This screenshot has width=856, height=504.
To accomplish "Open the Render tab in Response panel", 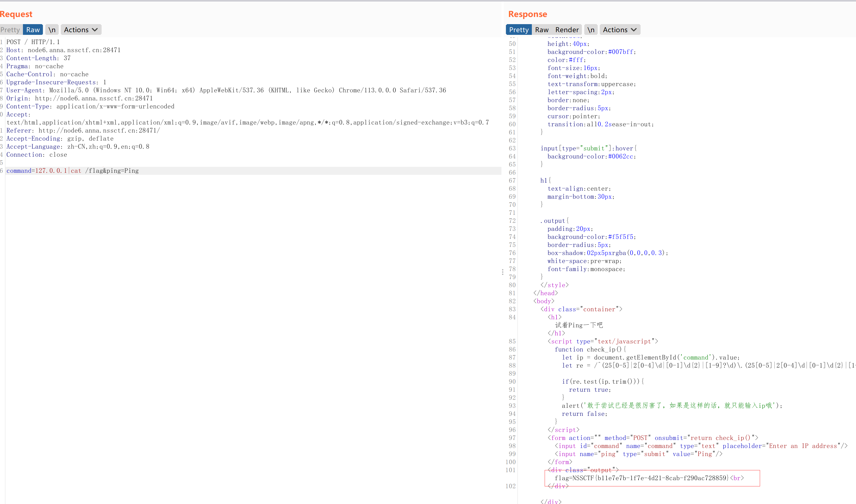I will click(x=567, y=30).
